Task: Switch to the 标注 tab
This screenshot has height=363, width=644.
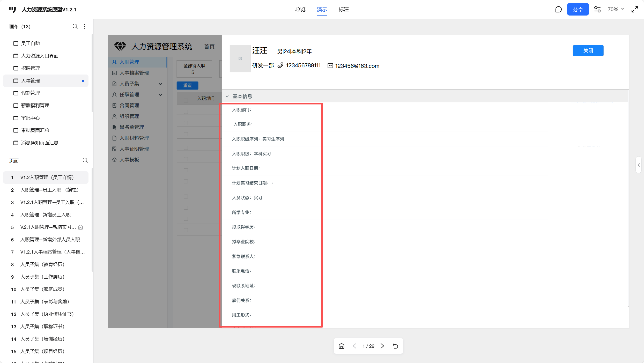Action: (x=344, y=10)
